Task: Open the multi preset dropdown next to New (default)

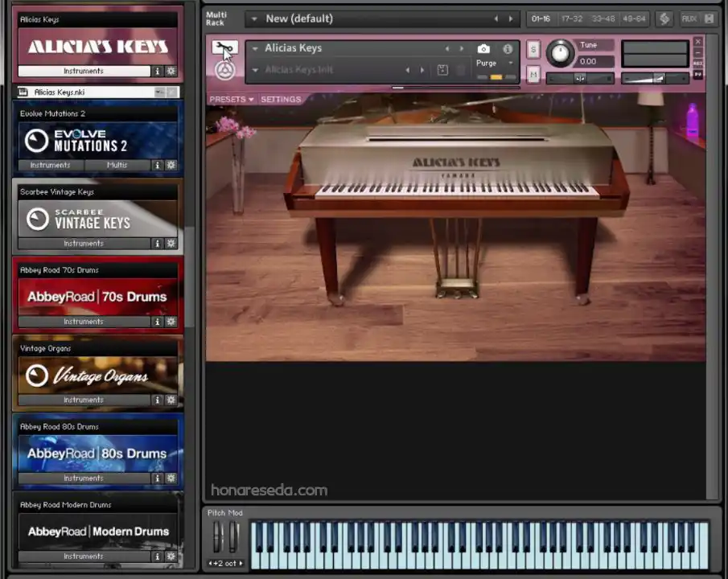Action: (254, 19)
